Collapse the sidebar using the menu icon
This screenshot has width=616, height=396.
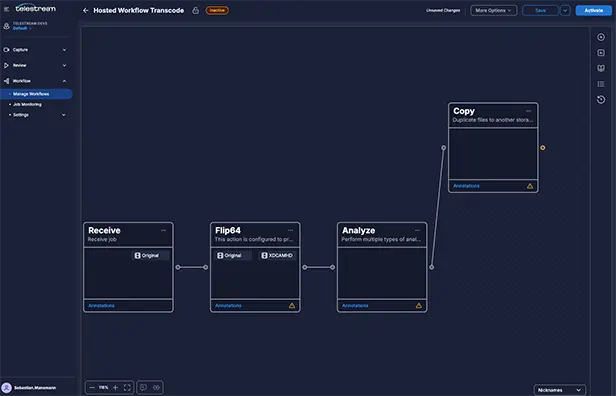pyautogui.click(x=6, y=9)
